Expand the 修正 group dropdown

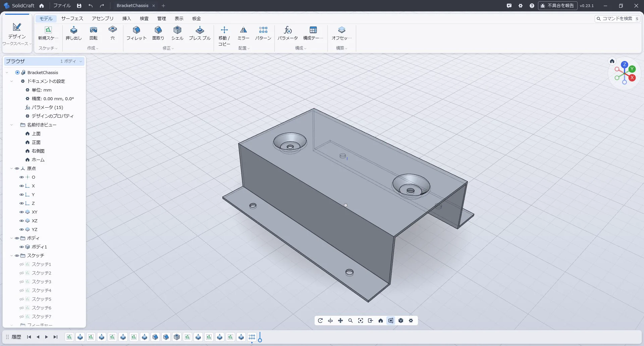point(168,48)
